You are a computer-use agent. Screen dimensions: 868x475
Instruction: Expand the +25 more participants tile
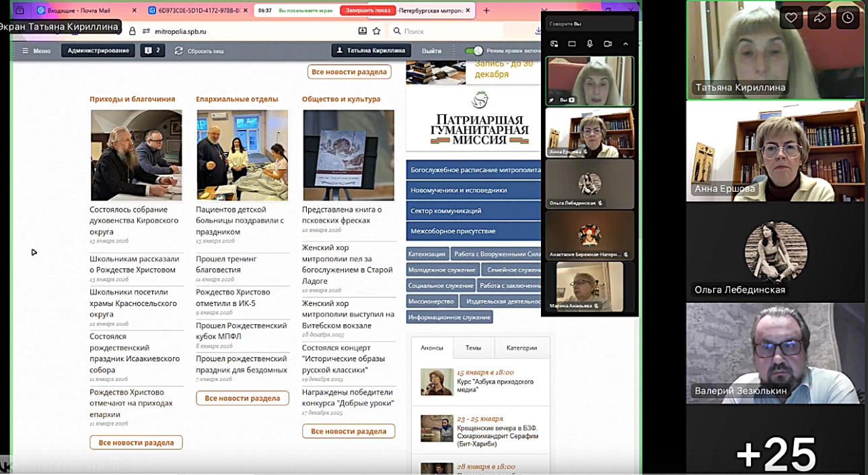(776, 452)
